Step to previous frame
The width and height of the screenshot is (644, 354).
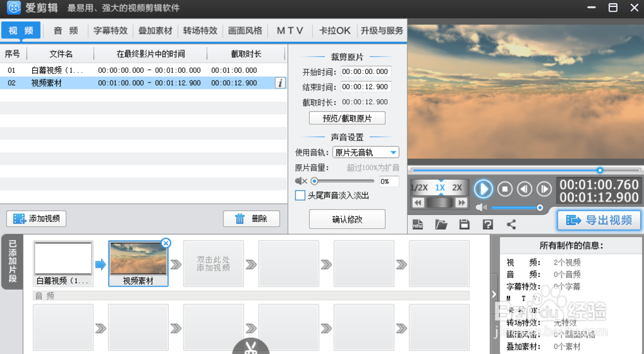tap(524, 189)
